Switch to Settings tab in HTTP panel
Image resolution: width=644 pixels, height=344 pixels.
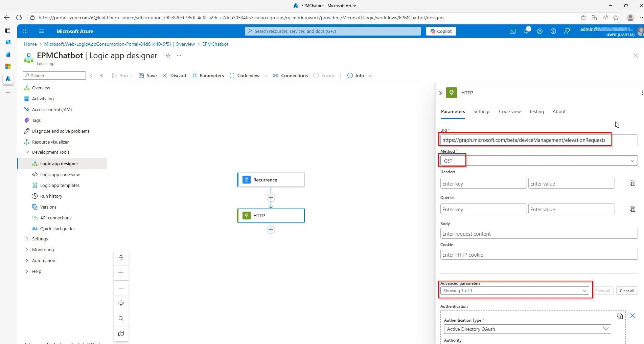tap(482, 111)
